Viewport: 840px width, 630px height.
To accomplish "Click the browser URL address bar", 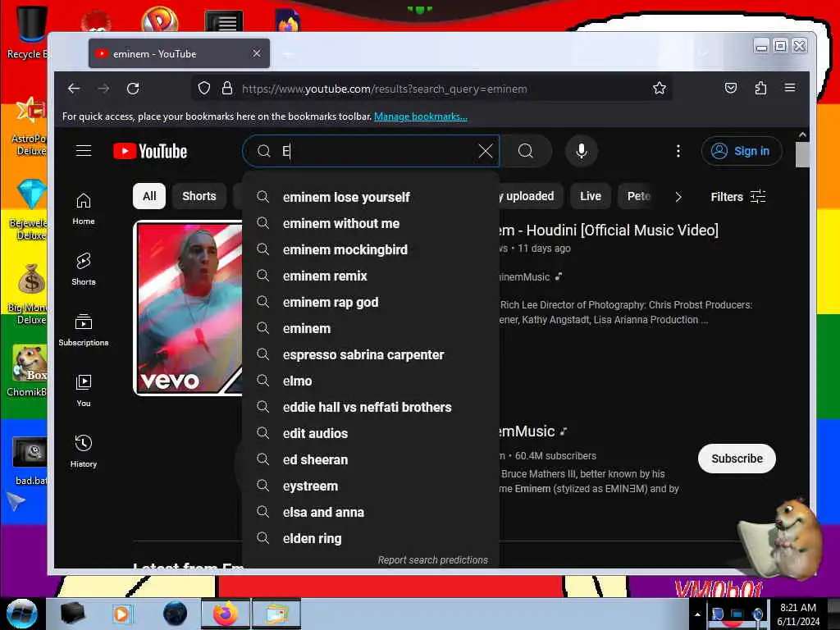I will pos(433,89).
